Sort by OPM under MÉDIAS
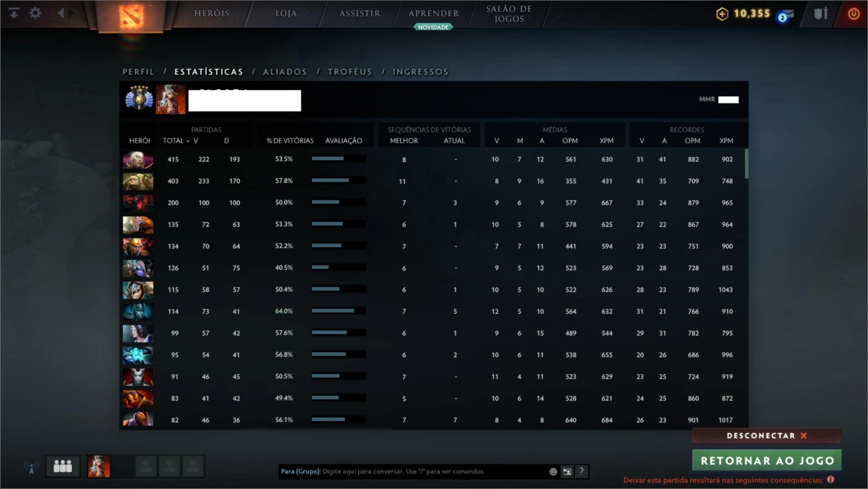The image size is (868, 489). tap(570, 141)
